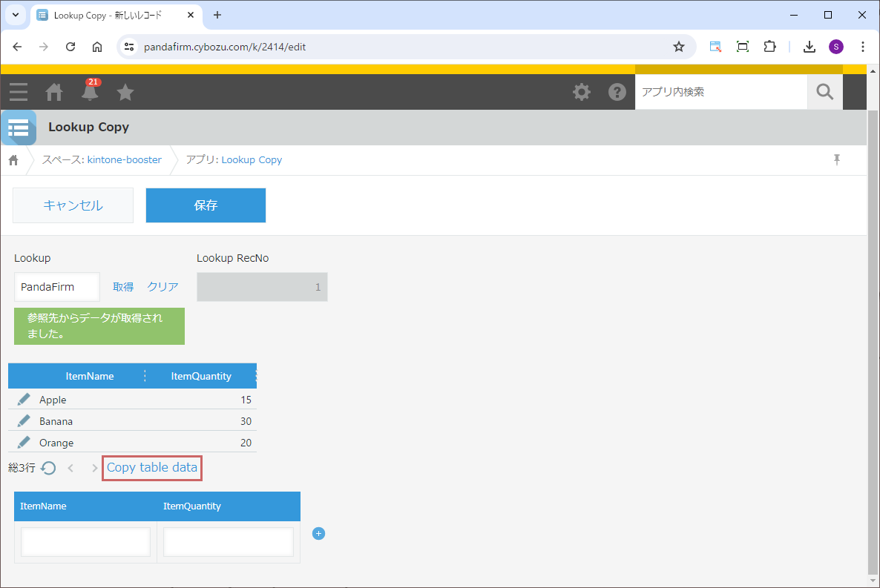Click the Copy table data link
The height and width of the screenshot is (588, 880).
point(152,468)
